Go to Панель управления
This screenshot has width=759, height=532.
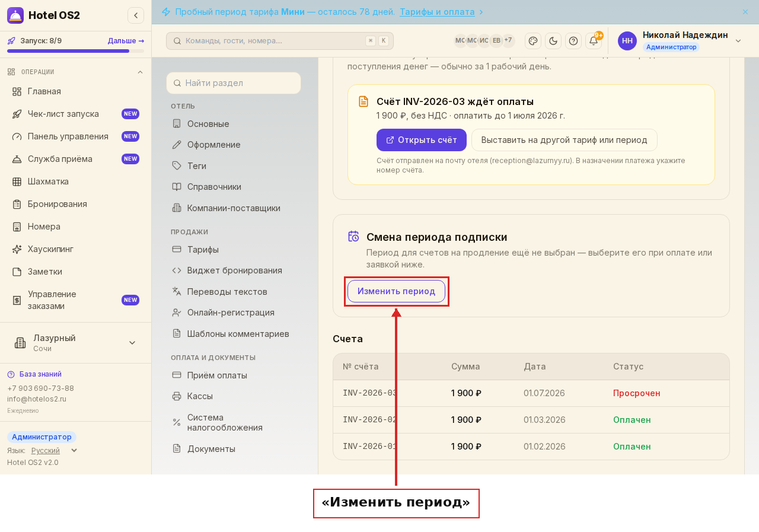pos(75,136)
